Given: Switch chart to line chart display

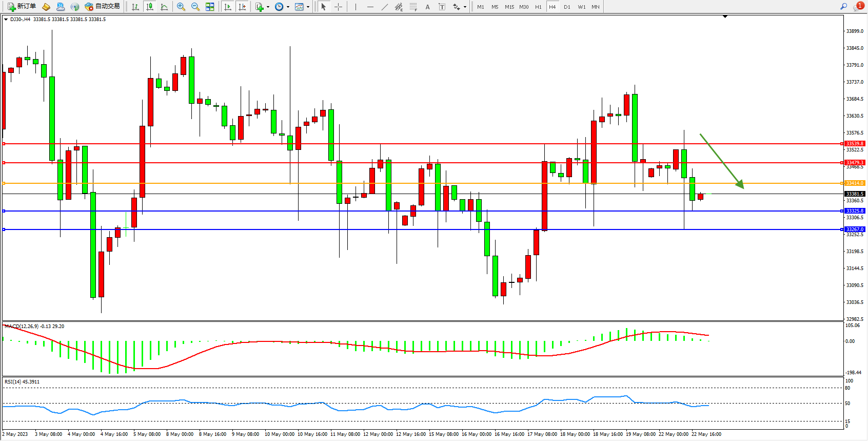Looking at the screenshot, I should pyautogui.click(x=164, y=7).
